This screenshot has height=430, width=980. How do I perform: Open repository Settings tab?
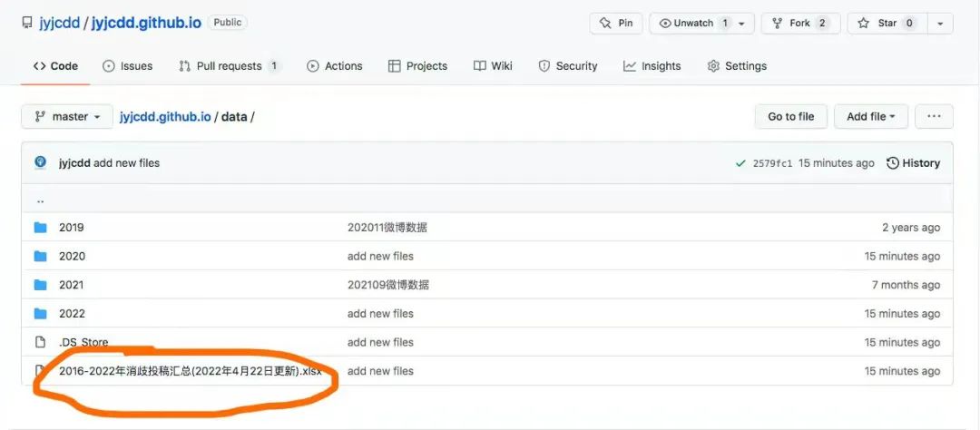pyautogui.click(x=737, y=65)
